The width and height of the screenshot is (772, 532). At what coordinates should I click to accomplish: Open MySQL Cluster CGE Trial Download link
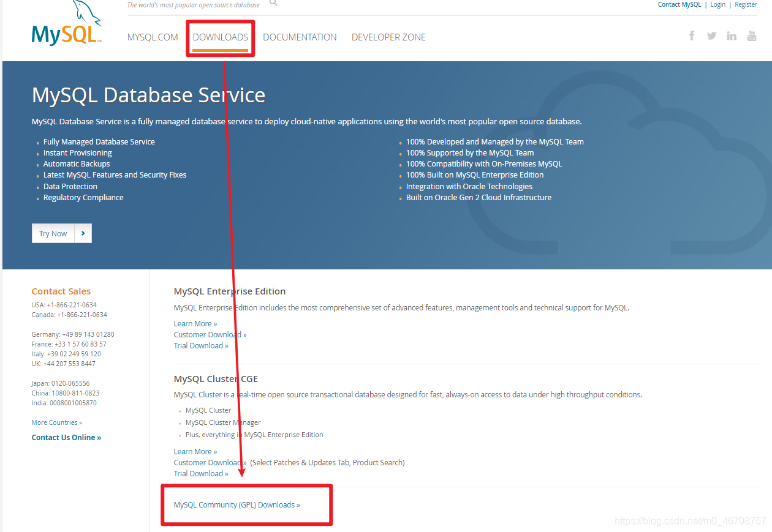click(201, 473)
